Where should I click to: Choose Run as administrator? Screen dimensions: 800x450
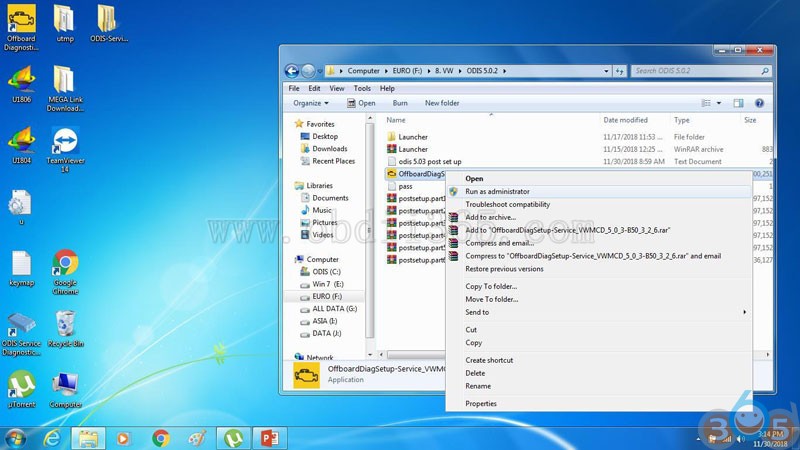tap(598, 192)
